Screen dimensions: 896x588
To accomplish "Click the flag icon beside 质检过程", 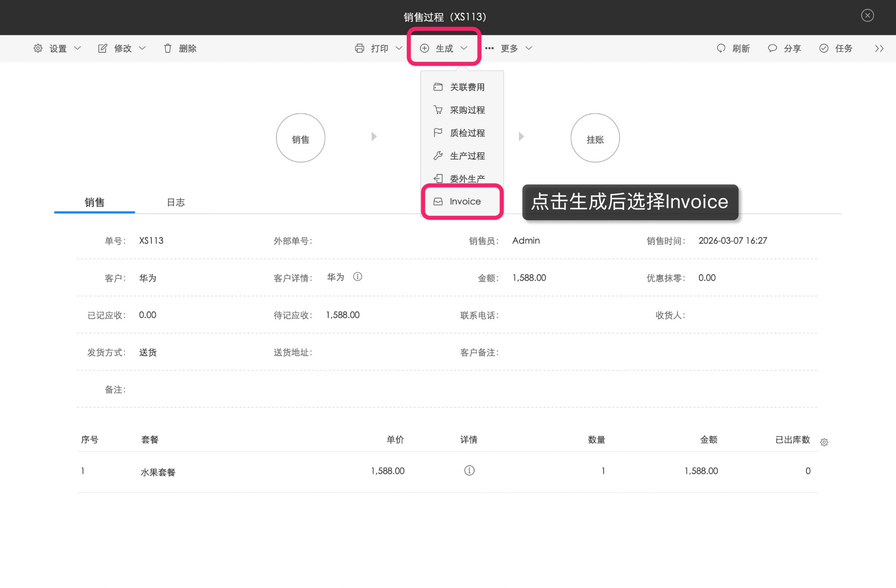I will [x=438, y=133].
